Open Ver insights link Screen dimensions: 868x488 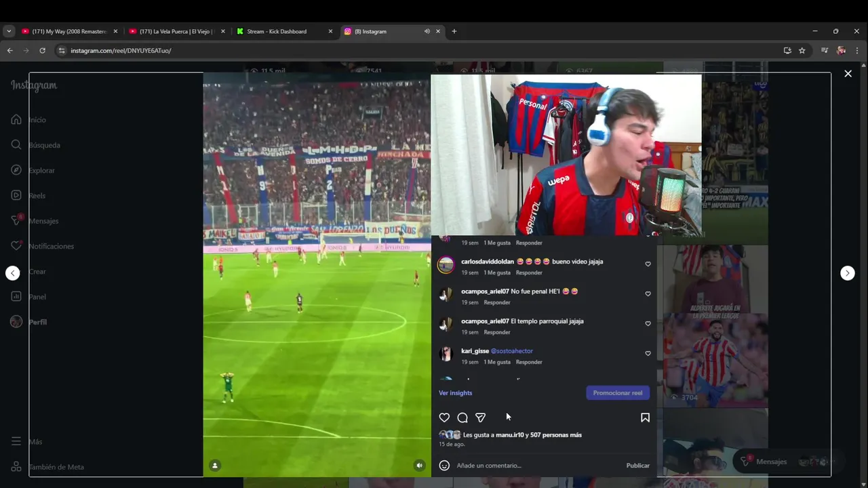click(x=455, y=393)
